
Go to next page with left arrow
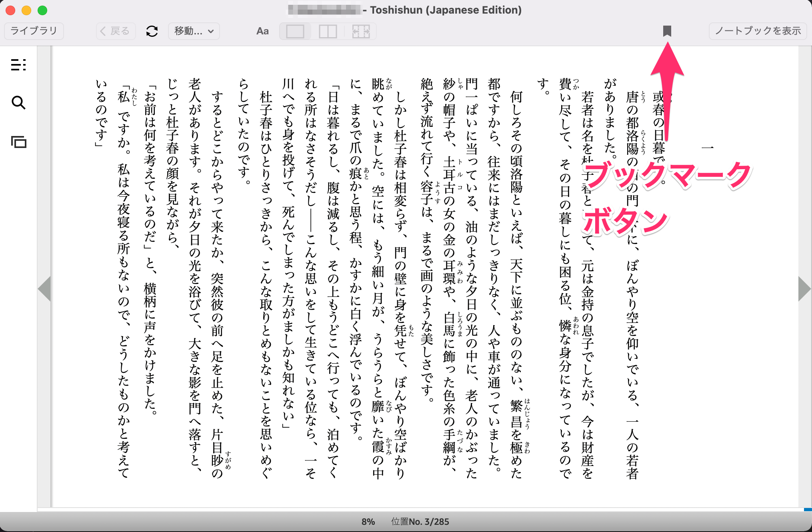44,288
